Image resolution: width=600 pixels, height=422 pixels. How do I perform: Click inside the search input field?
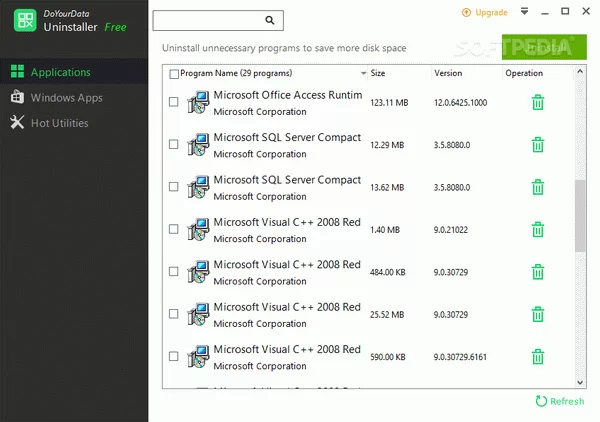coord(218,20)
